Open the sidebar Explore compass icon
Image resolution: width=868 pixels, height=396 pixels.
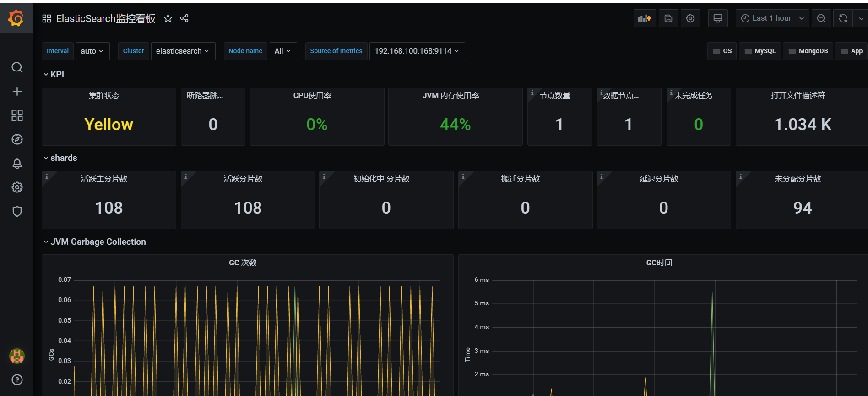coord(17,139)
